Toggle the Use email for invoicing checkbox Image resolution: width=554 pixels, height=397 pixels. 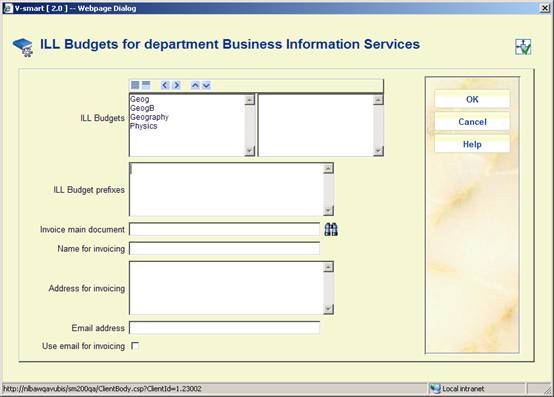tap(135, 346)
